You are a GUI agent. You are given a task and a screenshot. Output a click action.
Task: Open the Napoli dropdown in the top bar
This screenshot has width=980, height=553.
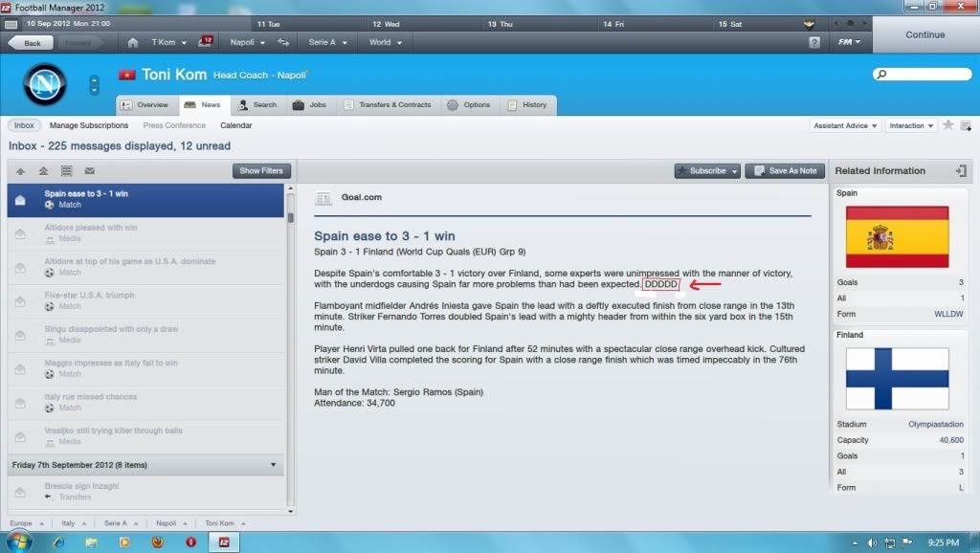click(248, 42)
